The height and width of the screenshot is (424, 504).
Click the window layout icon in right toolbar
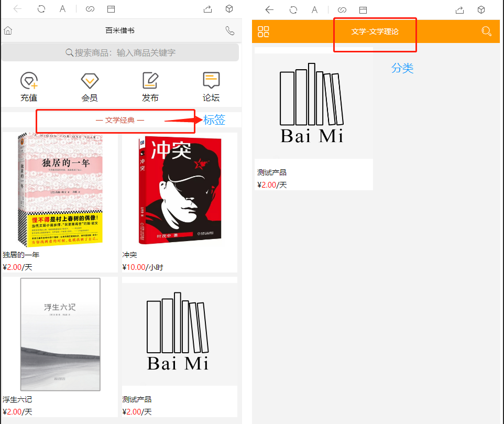click(363, 10)
